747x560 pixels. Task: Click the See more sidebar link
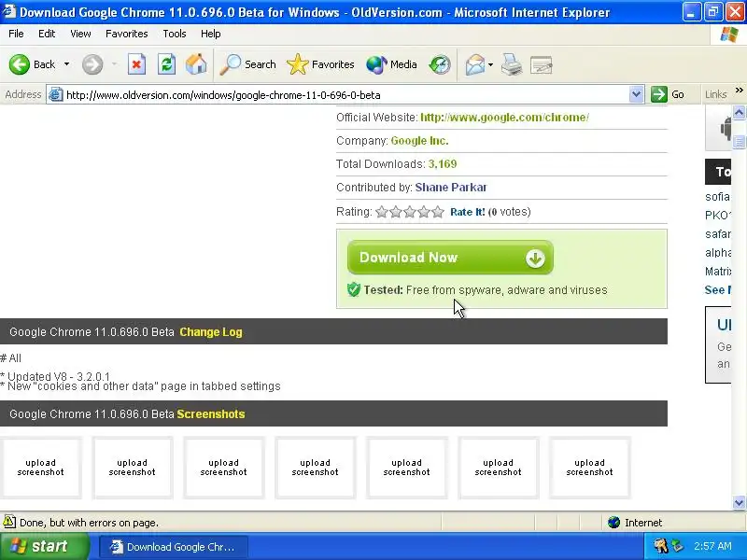(718, 289)
